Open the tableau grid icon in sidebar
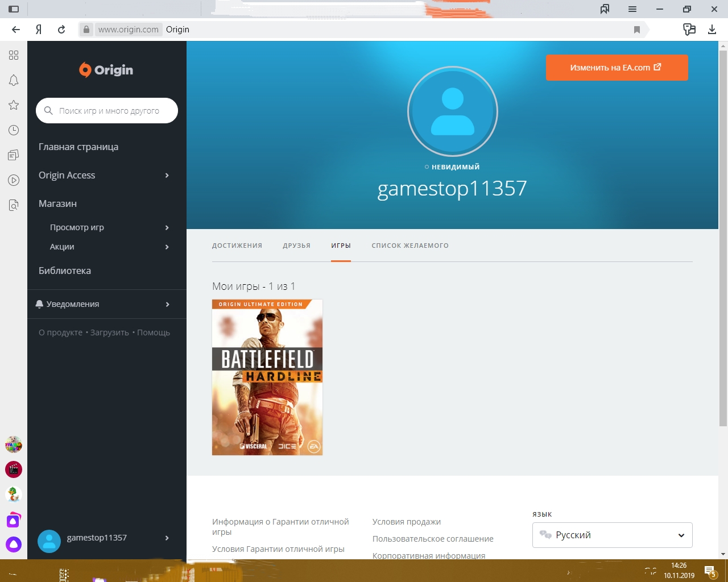The width and height of the screenshot is (728, 582). click(14, 55)
